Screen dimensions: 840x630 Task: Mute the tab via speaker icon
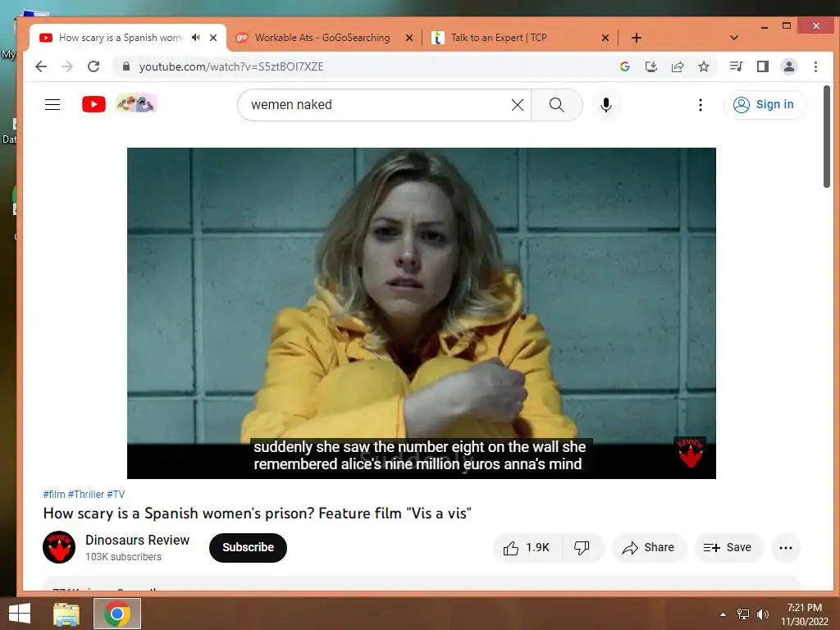click(196, 38)
